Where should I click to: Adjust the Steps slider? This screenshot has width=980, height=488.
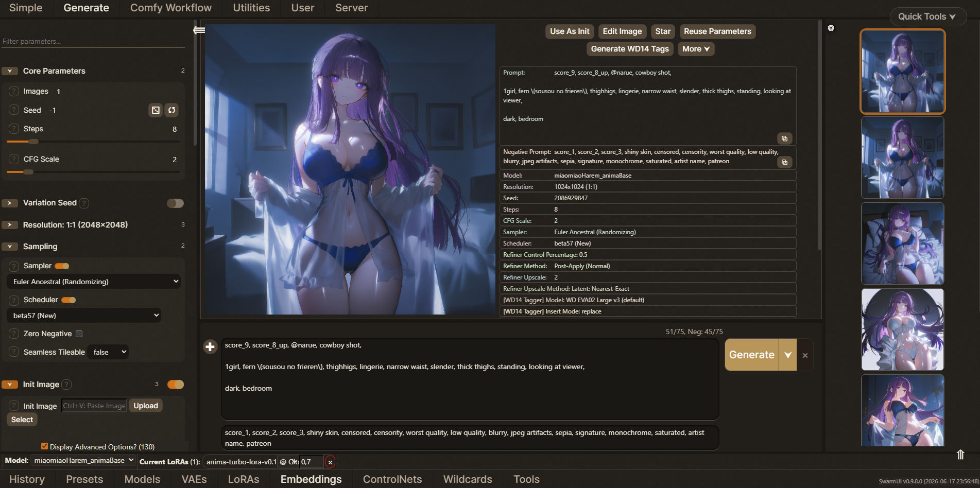click(93, 142)
